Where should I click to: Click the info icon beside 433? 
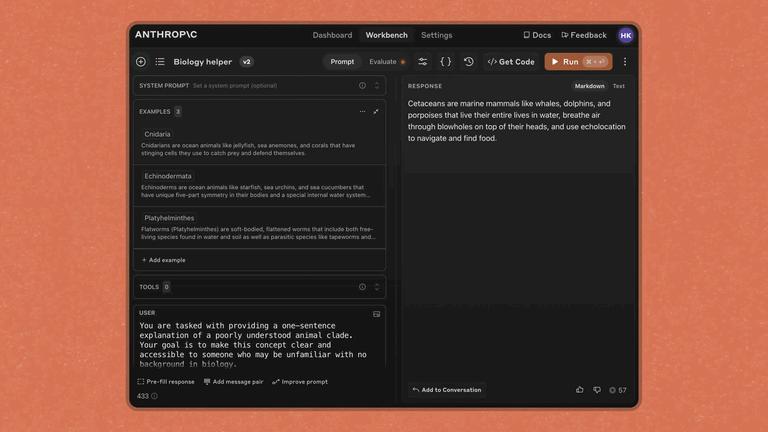point(154,396)
